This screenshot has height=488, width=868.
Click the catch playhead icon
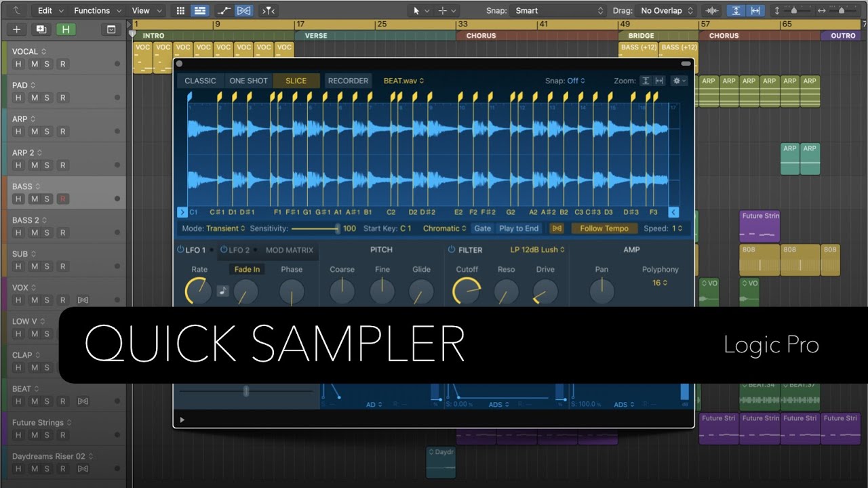coord(269,10)
